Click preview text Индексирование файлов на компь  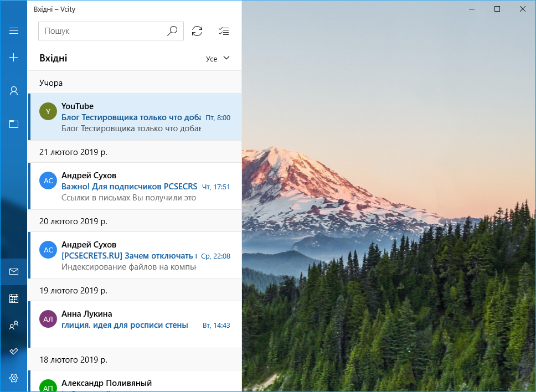tap(129, 266)
